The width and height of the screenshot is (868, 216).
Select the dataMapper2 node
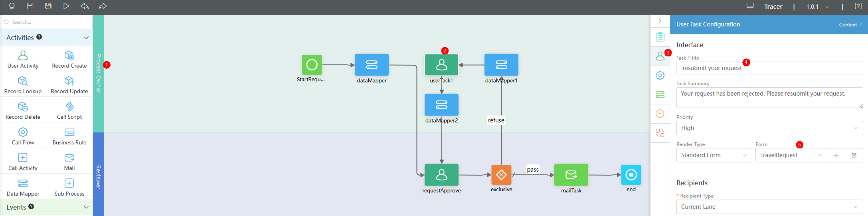pos(441,105)
